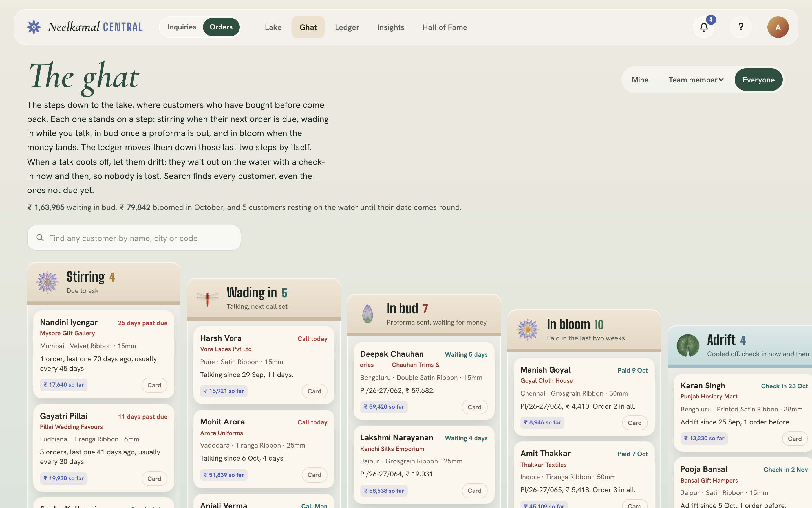Click the Neelkamal Central lotus logo
This screenshot has width=812, height=508.
pos(34,27)
